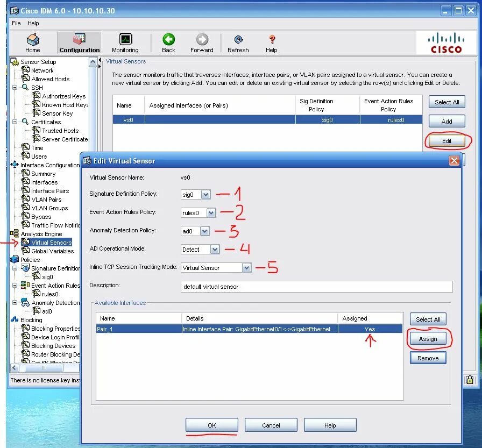Screen dimensions: 482x448
Task: Select Blocking Devices tree item
Action: tap(53, 346)
